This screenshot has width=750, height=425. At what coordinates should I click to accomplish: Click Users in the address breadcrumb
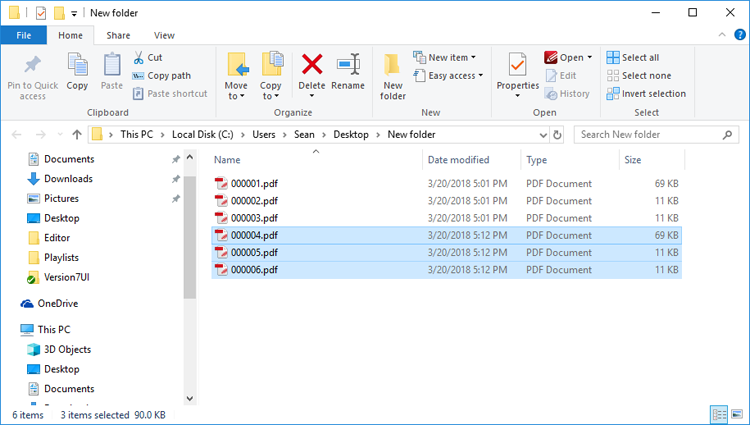click(264, 135)
